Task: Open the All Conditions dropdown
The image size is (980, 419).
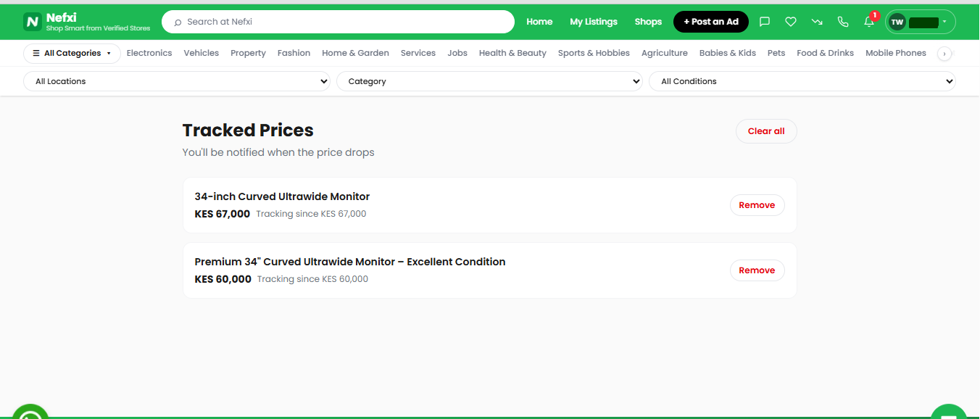Action: coord(802,81)
